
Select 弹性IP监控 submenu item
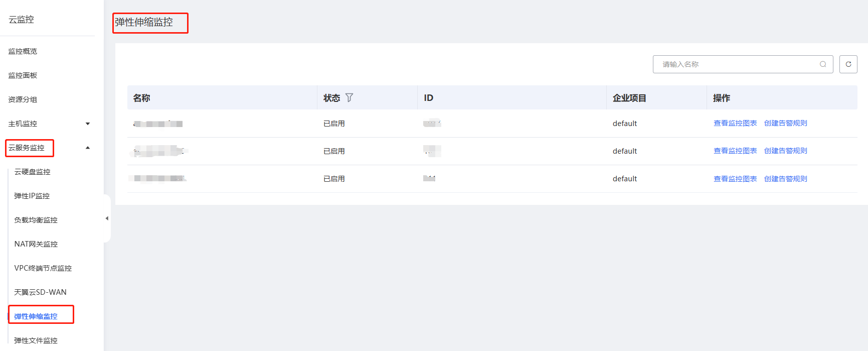point(32,196)
